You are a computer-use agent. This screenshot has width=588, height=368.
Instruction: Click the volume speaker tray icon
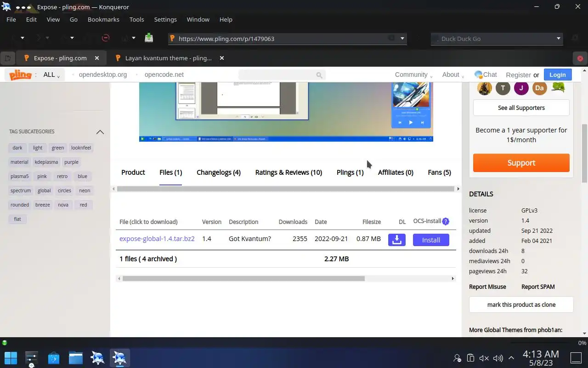pyautogui.click(x=498, y=358)
